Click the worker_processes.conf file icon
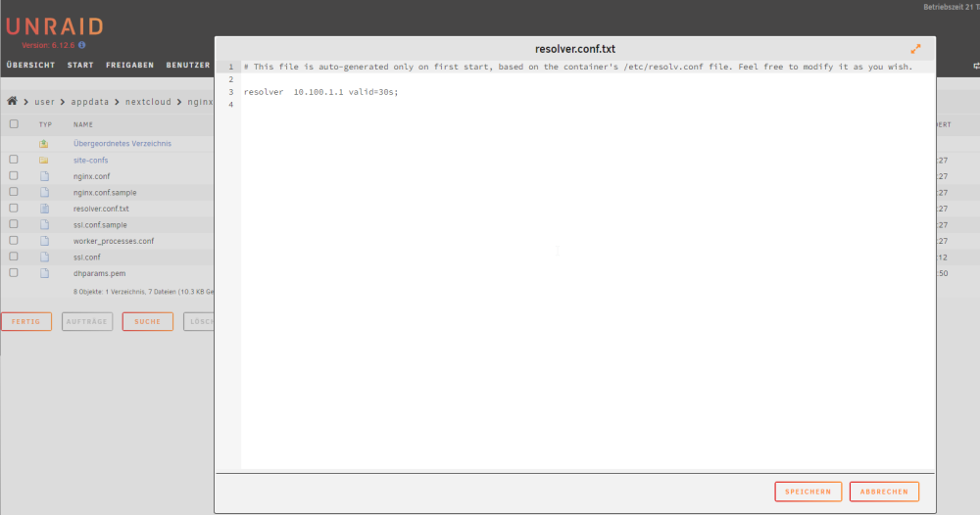Viewport: 980px width, 515px height. coord(44,241)
